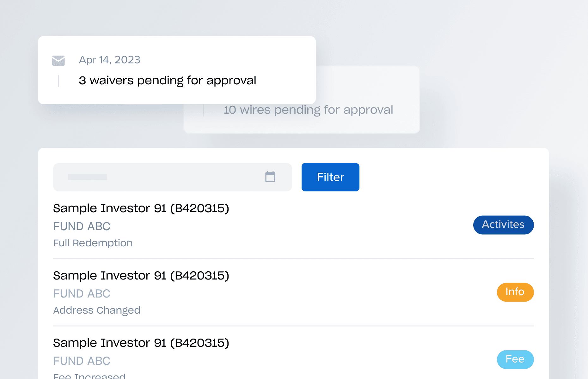Expand the waivers pending notification card
Screen dimensions: 588x379
coord(177,70)
